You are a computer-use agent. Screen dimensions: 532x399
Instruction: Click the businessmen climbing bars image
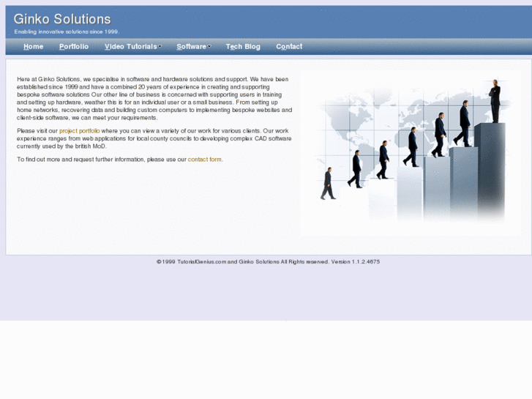pos(411,153)
